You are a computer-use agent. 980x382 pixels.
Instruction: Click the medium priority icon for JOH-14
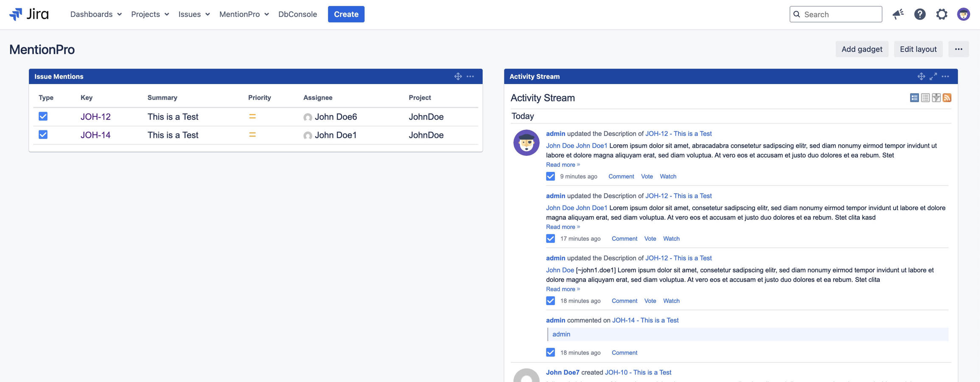pos(252,135)
